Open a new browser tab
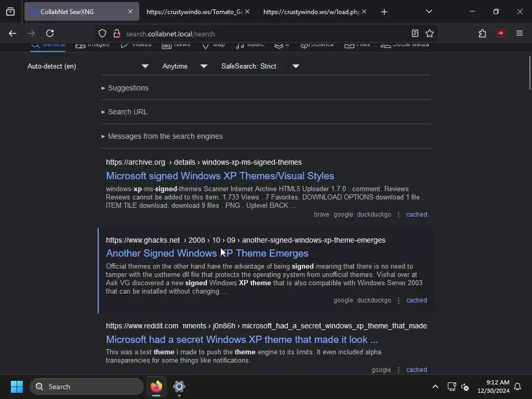This screenshot has width=532, height=399. tap(384, 12)
